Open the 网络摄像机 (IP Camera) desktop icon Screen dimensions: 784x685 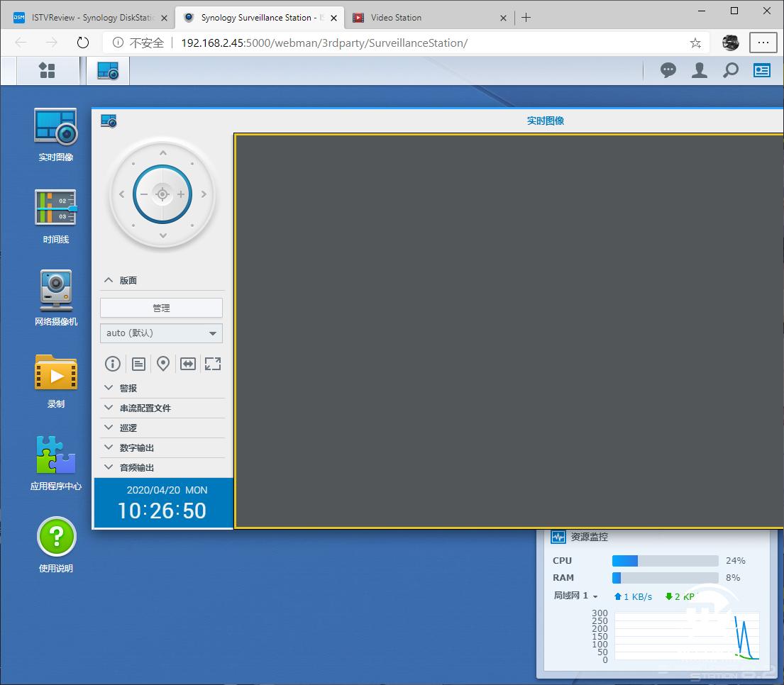click(55, 291)
